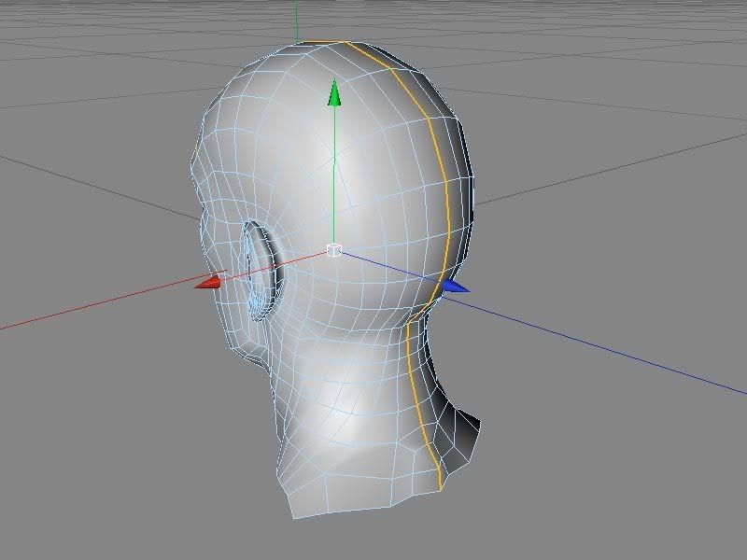Click the white cube at gizmo origin
747x560 pixels.
coord(333,250)
